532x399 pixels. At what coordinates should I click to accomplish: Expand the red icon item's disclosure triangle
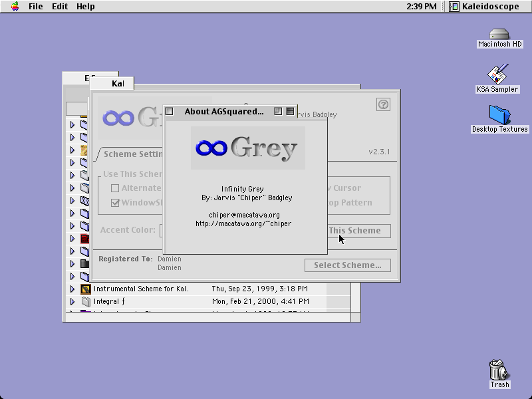coord(72,239)
